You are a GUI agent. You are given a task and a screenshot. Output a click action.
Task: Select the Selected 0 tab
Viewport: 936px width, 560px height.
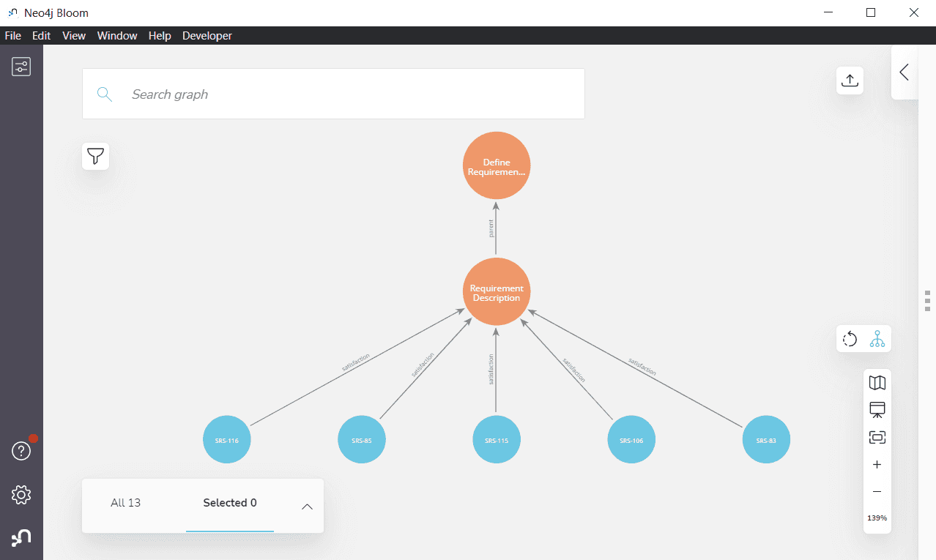coord(230,503)
